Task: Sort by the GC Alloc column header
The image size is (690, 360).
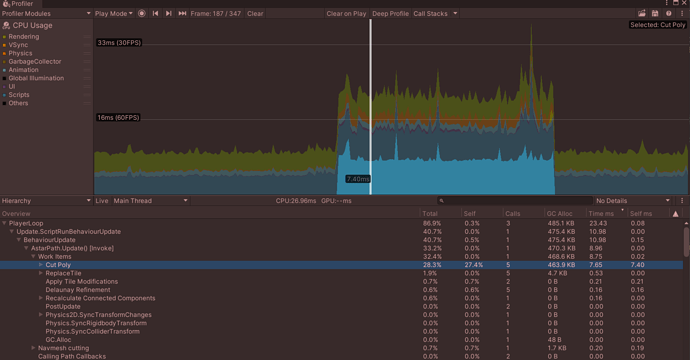Action: pos(565,214)
